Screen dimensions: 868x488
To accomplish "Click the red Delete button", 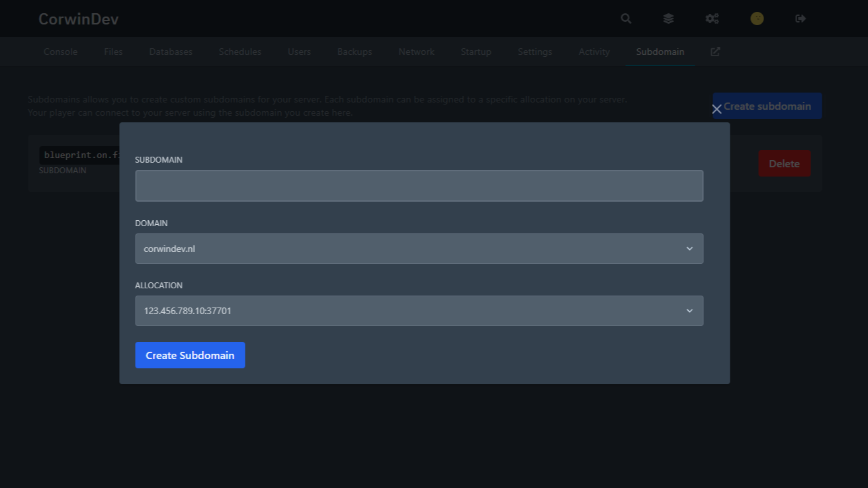I will (x=784, y=163).
